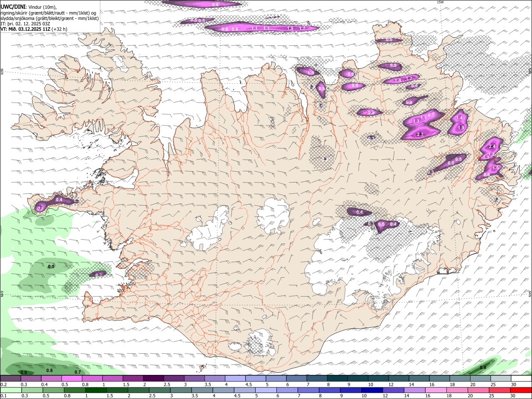Click the 2.3 snowfall value on the map
532x399 pixels.
(x=420, y=134)
